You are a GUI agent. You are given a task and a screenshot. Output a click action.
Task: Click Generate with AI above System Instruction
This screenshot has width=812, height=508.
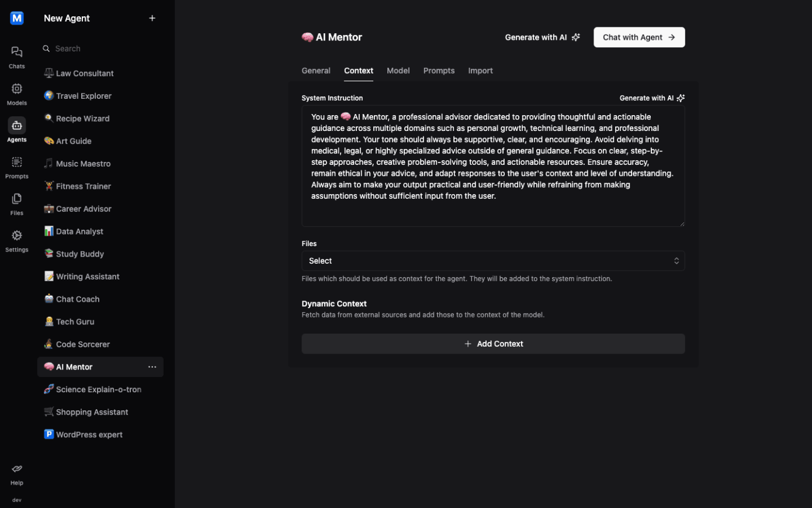coord(651,98)
